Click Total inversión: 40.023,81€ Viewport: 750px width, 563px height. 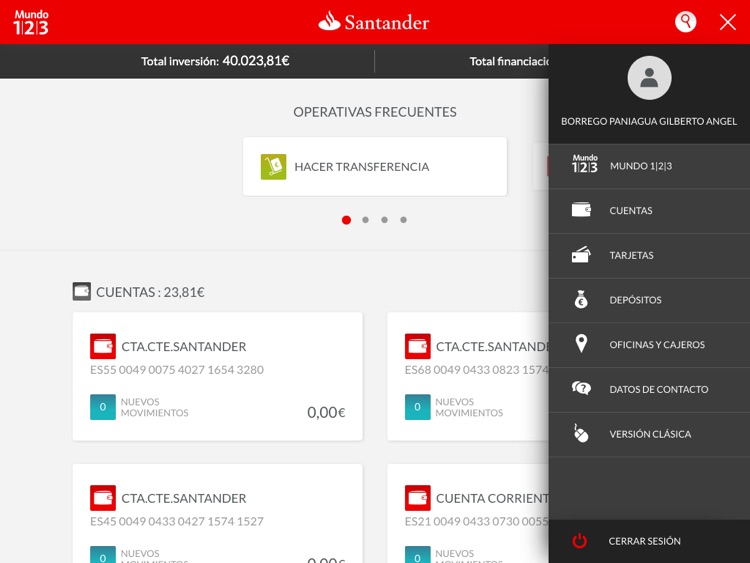tap(215, 61)
